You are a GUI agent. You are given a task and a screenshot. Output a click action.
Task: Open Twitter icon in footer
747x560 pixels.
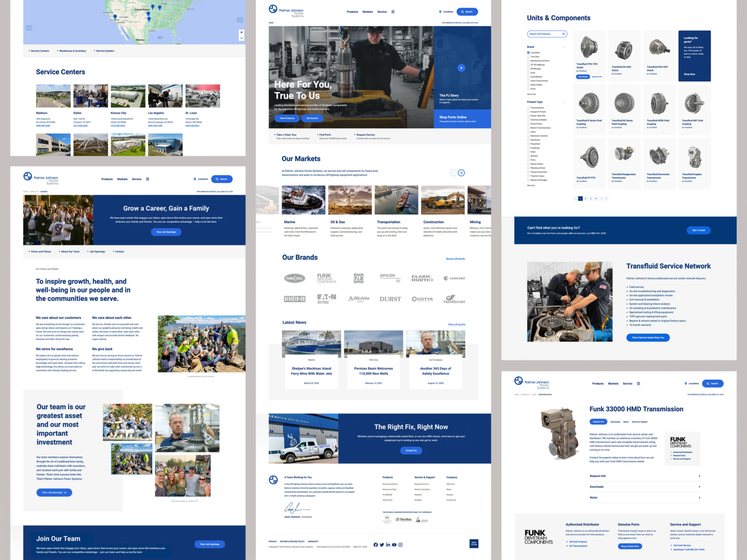coord(381,545)
